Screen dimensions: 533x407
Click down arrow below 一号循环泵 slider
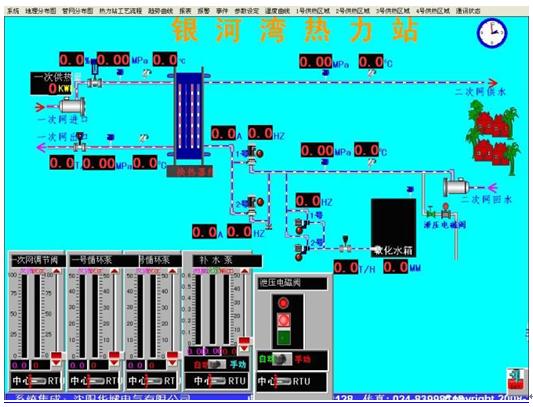(114, 363)
